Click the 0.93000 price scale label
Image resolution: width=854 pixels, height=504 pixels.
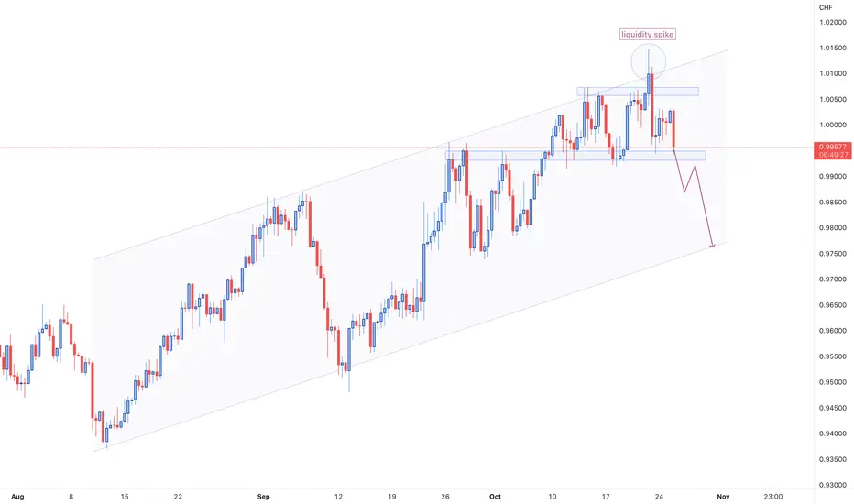tap(833, 485)
